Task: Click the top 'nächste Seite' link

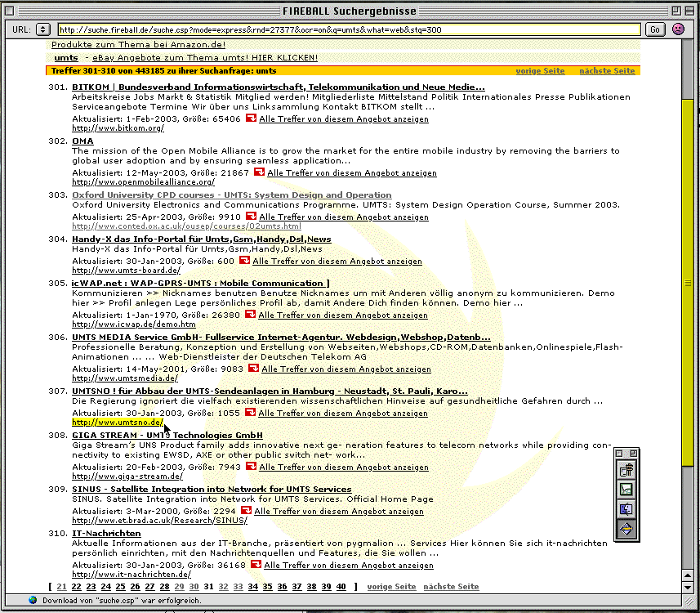Action: pos(606,71)
